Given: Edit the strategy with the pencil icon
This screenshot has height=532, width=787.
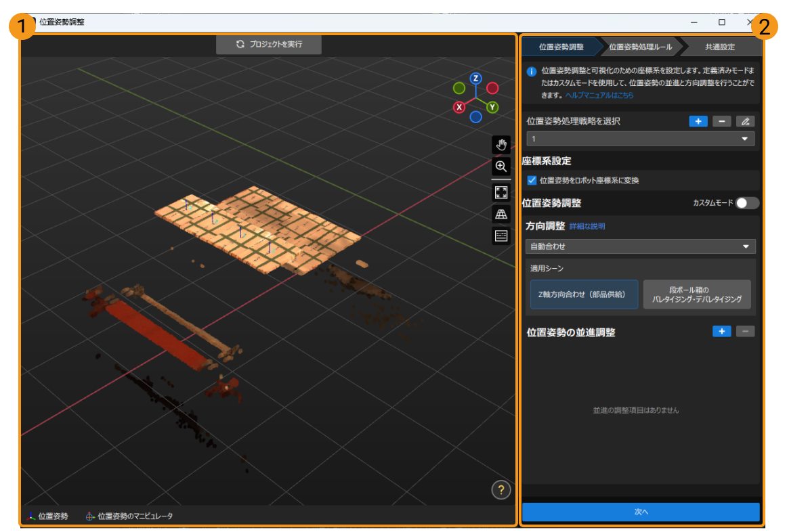Looking at the screenshot, I should (x=745, y=122).
